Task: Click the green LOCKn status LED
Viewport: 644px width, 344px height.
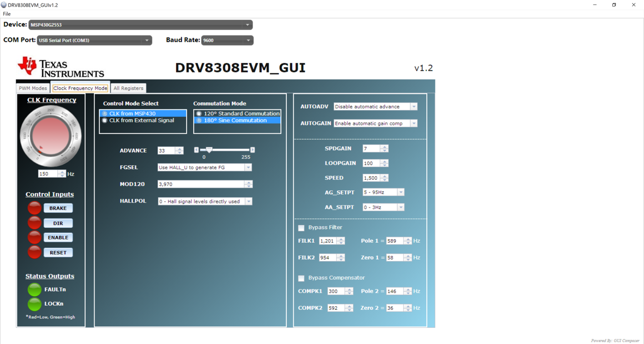Action: [x=34, y=304]
